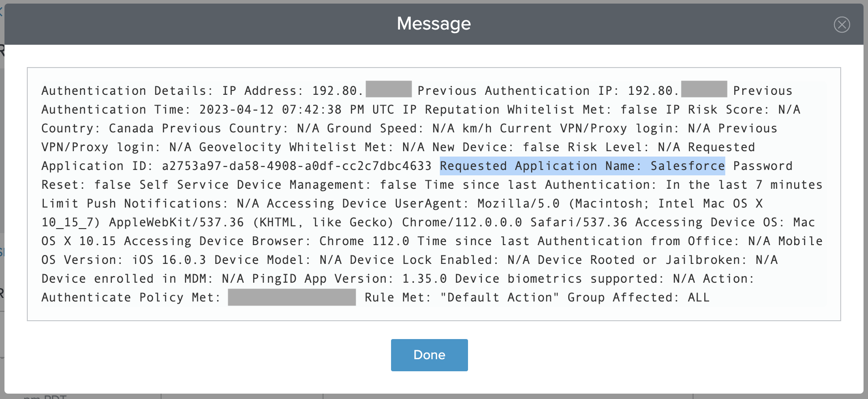Click the redacted IP Address box
The image size is (868, 399).
[387, 89]
